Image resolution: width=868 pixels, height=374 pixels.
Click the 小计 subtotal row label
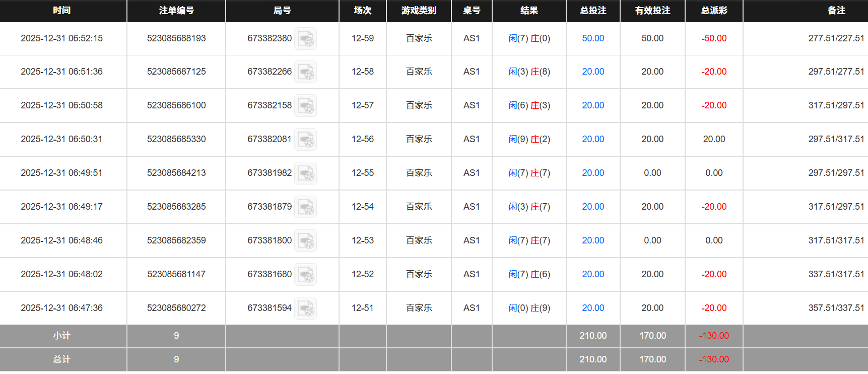62,336
